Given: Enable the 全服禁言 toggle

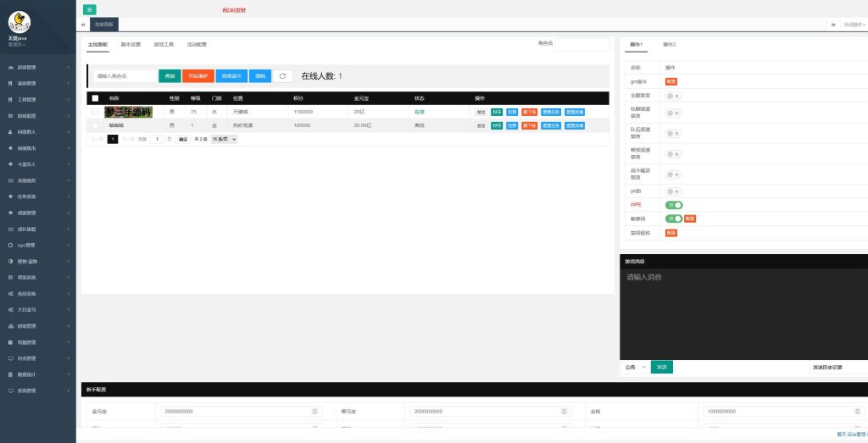Looking at the screenshot, I should coord(673,96).
